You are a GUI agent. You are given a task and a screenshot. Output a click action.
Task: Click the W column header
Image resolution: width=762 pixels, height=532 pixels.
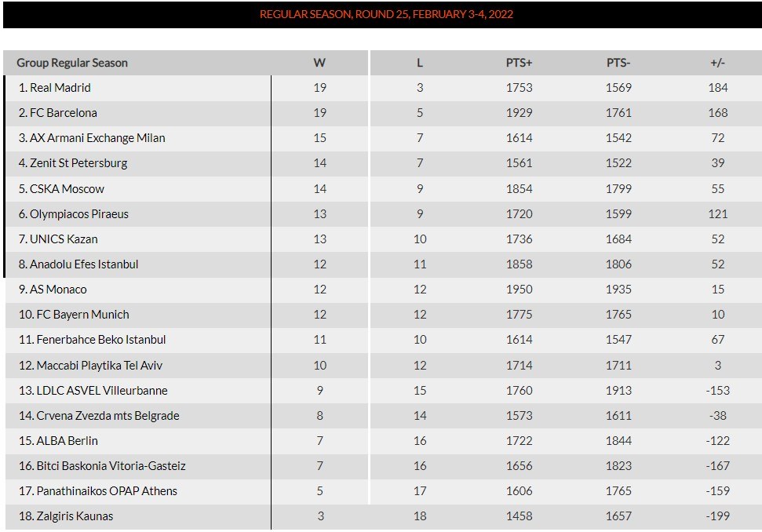(319, 63)
